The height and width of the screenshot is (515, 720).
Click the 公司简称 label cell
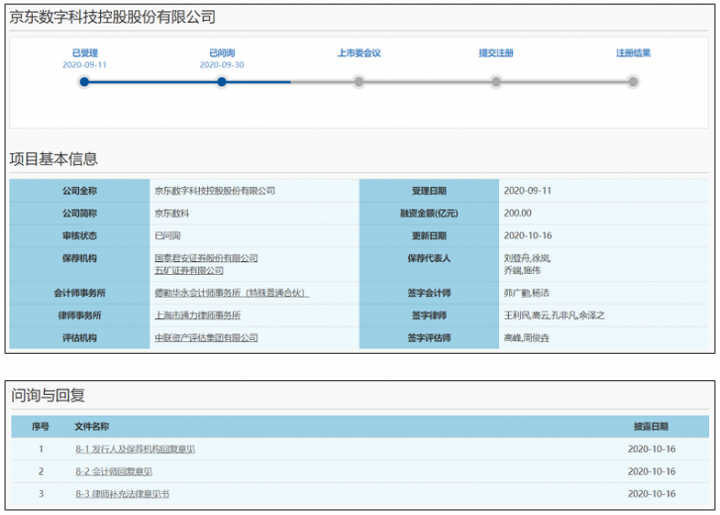(x=79, y=213)
